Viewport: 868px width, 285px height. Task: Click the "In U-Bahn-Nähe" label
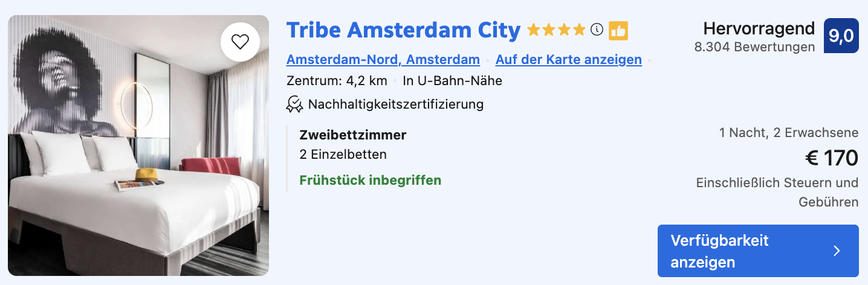point(452,81)
